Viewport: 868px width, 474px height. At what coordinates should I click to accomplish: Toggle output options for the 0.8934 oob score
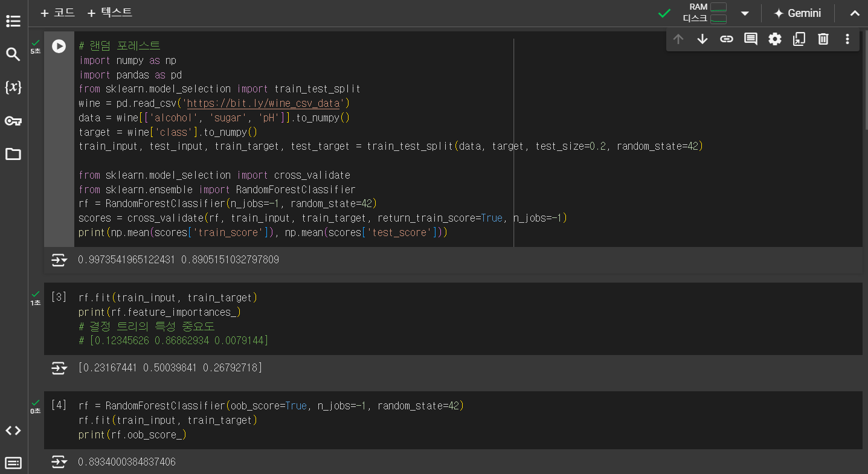point(59,462)
